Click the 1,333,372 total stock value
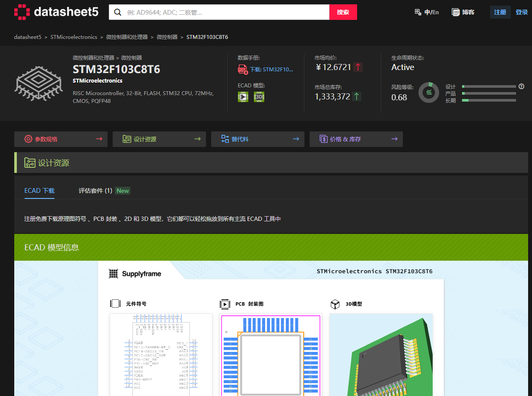 coord(332,96)
